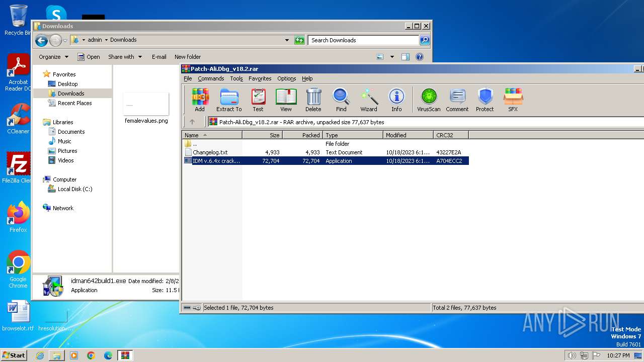Click the admin breadcrumb in address bar
Image resolution: width=644 pixels, height=362 pixels.
[95, 40]
